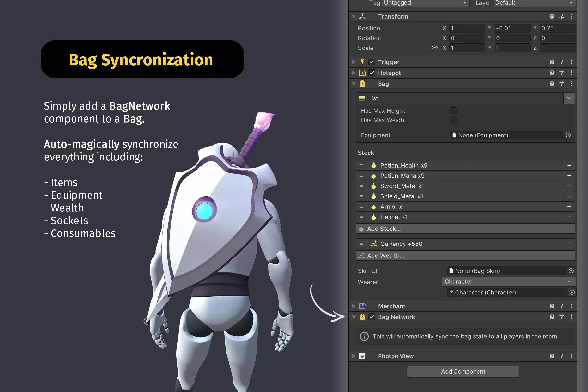
Task: Expand the Merchant component foldout
Action: [354, 306]
